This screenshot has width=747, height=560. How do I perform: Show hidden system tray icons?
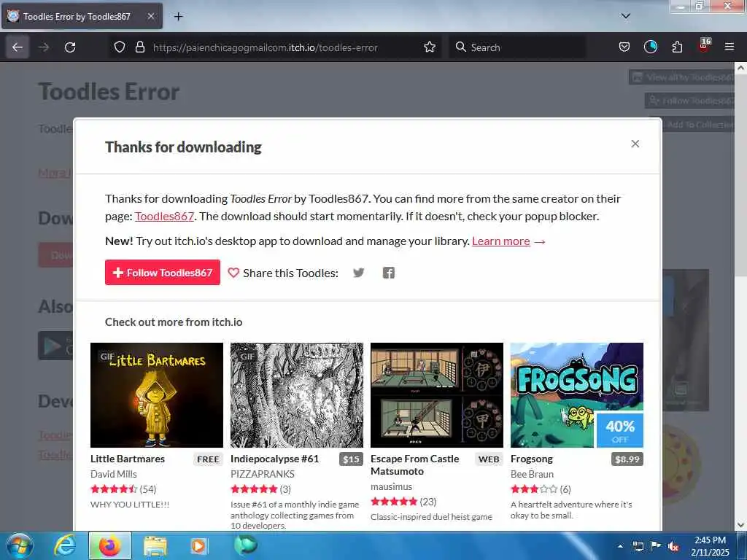pos(620,546)
